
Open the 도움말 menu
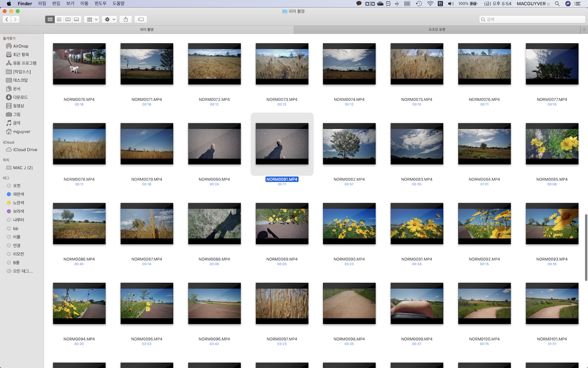click(x=118, y=4)
